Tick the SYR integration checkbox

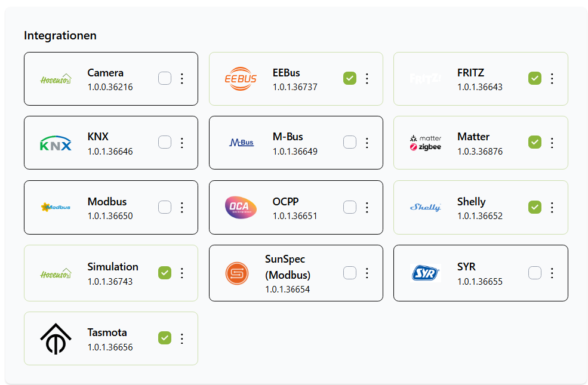tap(535, 273)
